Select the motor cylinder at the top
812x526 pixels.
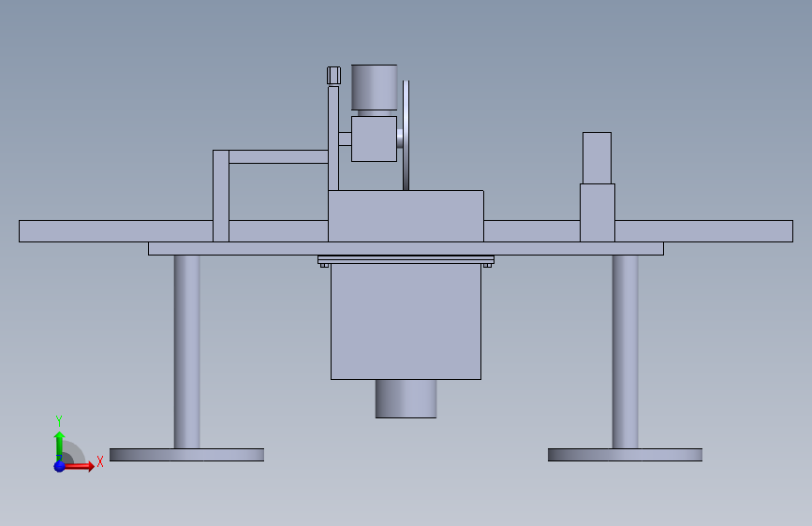375,87
